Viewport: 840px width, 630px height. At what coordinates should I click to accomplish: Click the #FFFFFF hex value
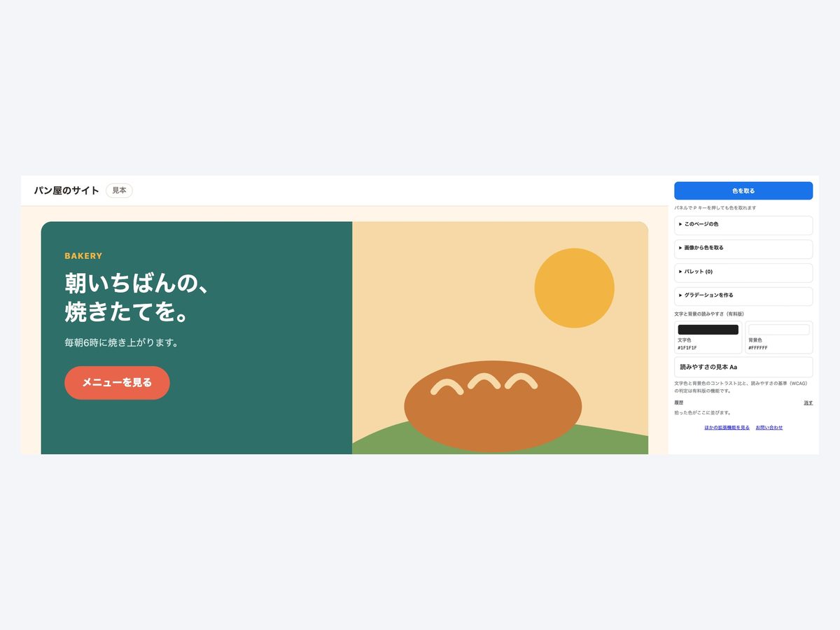click(x=758, y=348)
